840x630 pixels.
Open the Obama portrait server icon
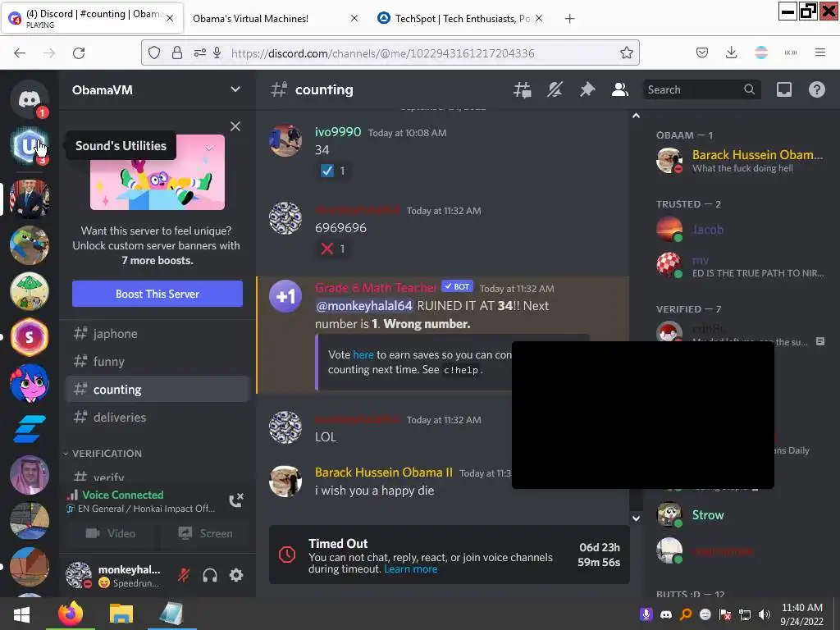29,199
